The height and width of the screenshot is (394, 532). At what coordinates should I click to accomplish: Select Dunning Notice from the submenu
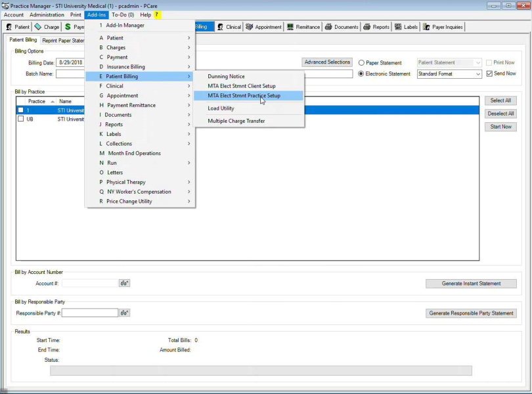(x=226, y=76)
